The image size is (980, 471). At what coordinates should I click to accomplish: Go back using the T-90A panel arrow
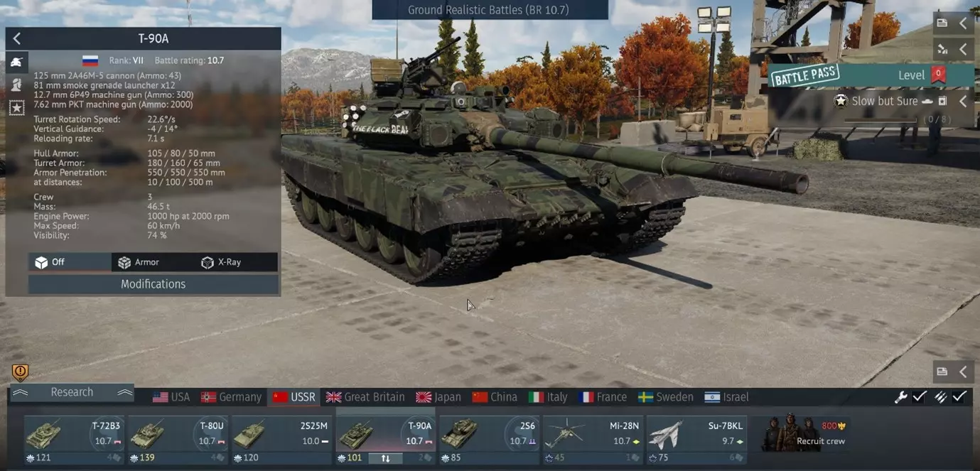tap(17, 38)
